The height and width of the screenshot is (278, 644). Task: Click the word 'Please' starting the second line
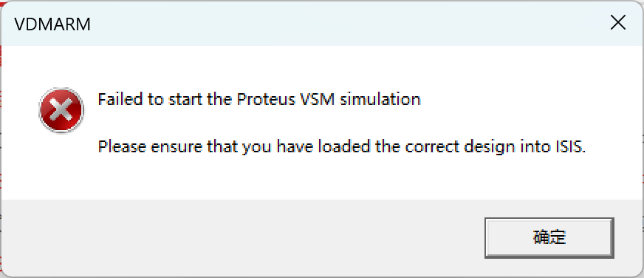(x=122, y=147)
